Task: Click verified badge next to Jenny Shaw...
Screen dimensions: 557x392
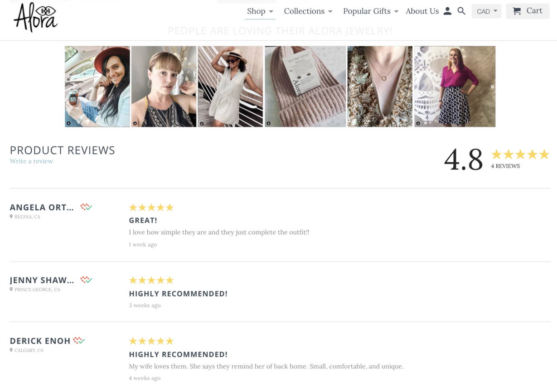Action: click(86, 280)
